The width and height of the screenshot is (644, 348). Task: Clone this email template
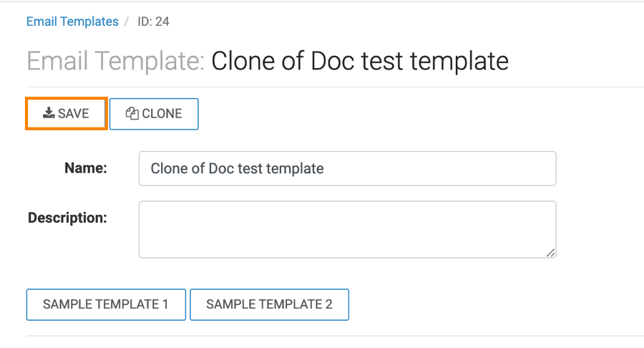(x=154, y=114)
